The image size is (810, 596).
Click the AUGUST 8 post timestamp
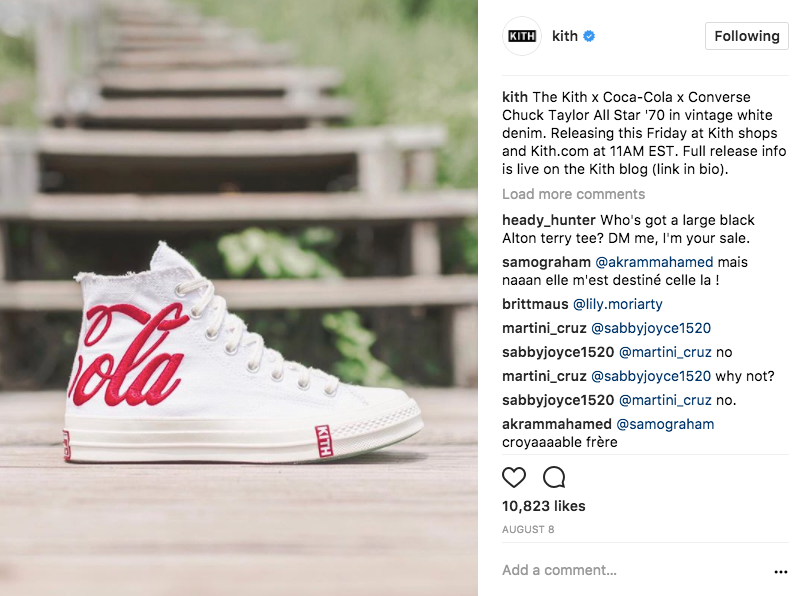pos(528,529)
